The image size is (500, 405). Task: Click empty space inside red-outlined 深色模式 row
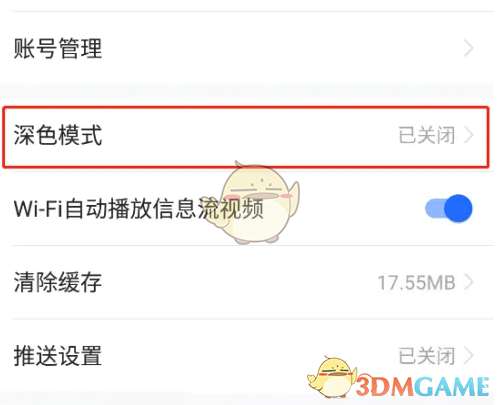250,136
